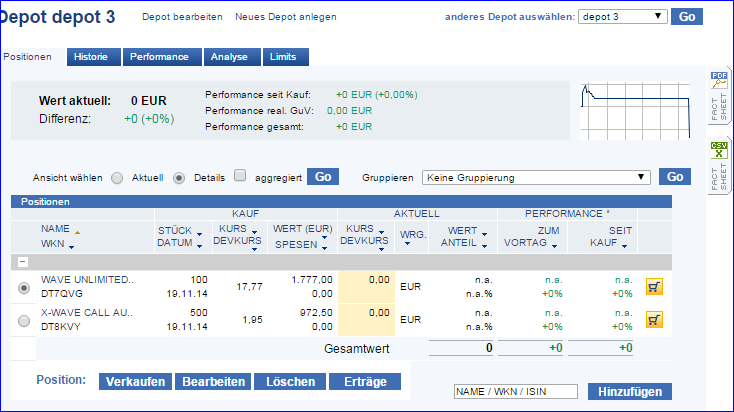Viewport: 734px width, 412px height.
Task: Open the Analyse tab
Action: coord(232,57)
